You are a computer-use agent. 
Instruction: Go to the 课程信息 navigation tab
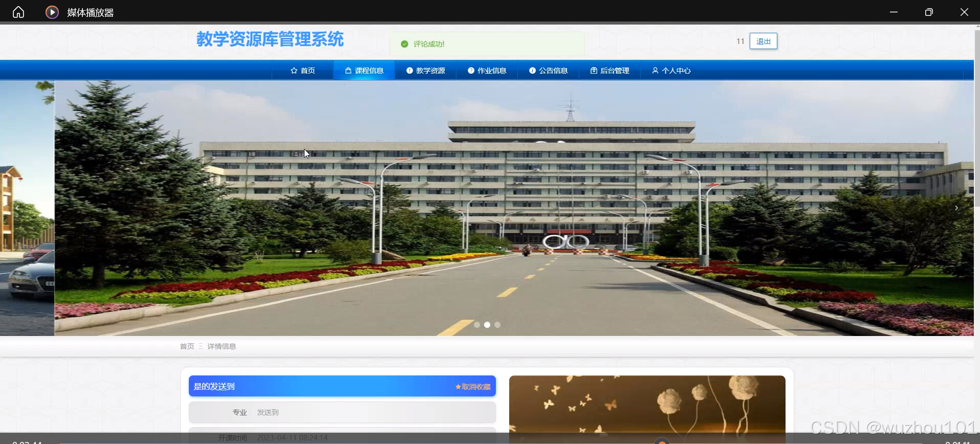click(x=364, y=71)
